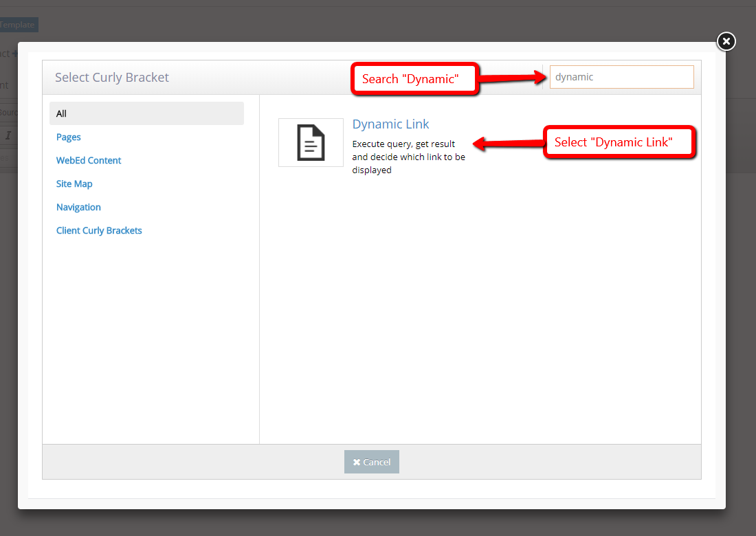Select the 'All' category in the sidebar
This screenshot has height=536, width=756.
point(61,113)
